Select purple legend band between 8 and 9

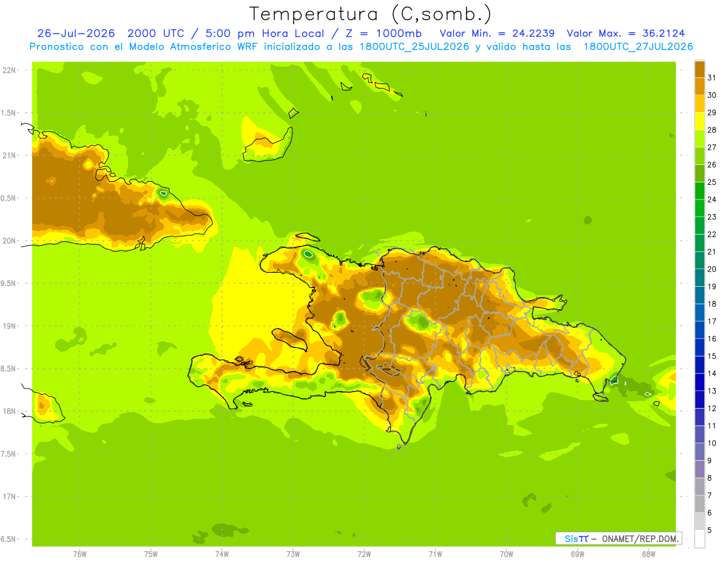(699, 469)
